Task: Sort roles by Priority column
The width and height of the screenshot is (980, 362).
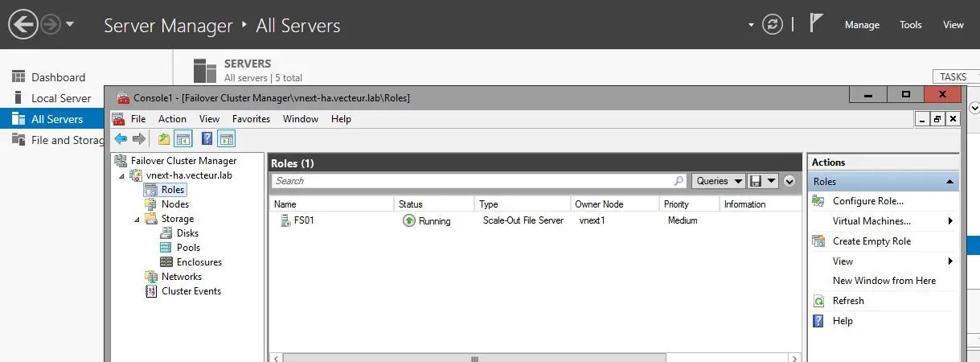Action: point(689,204)
